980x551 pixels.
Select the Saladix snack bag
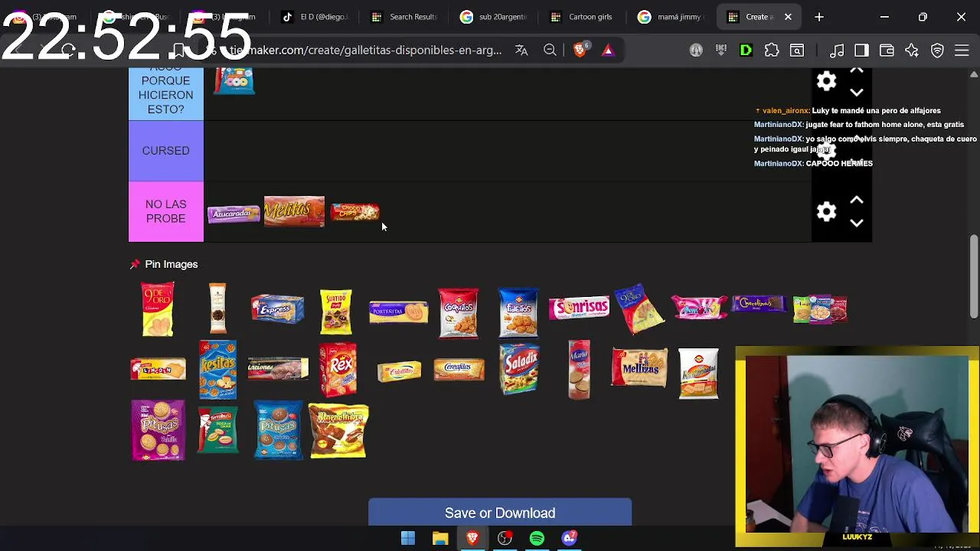coord(519,369)
